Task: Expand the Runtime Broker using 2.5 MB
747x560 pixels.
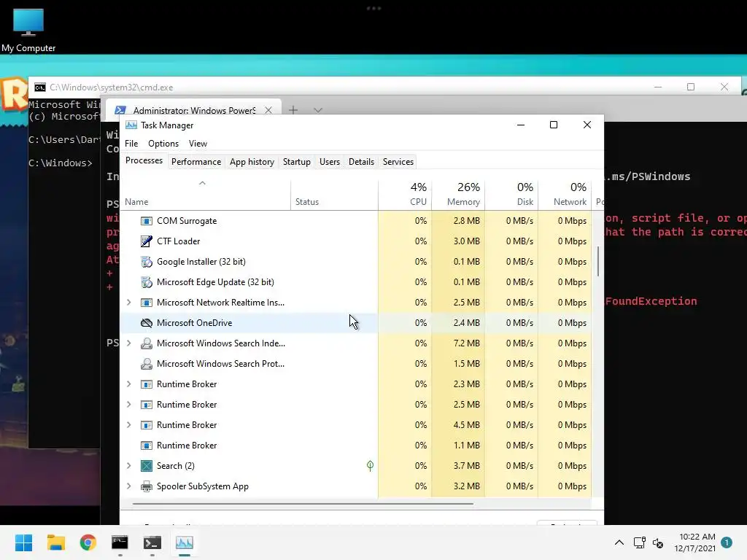Action: pyautogui.click(x=128, y=405)
